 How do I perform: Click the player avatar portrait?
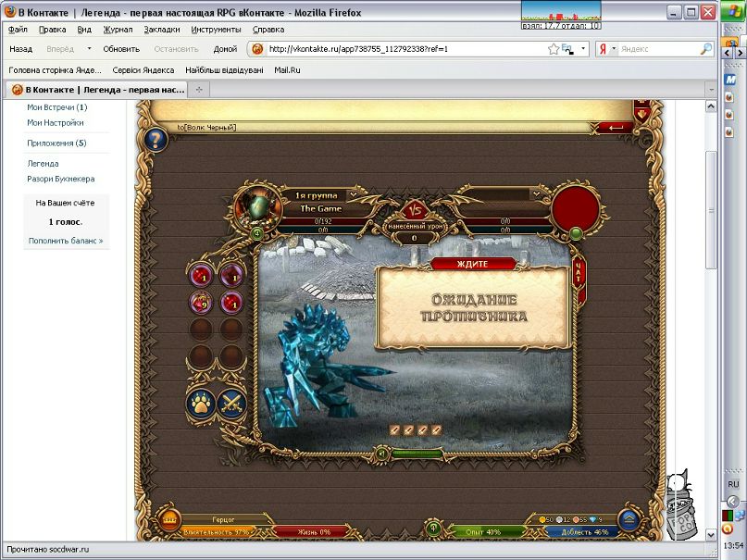[x=258, y=207]
